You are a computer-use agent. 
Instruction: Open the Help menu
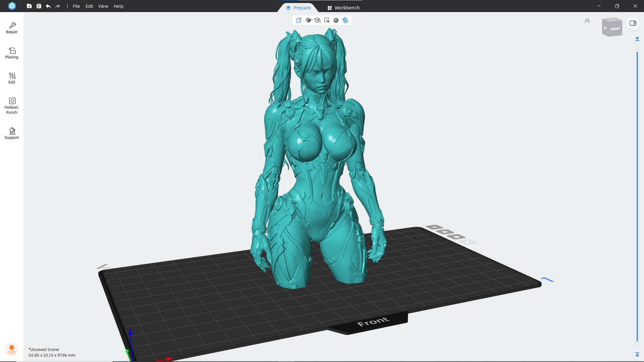pos(118,6)
